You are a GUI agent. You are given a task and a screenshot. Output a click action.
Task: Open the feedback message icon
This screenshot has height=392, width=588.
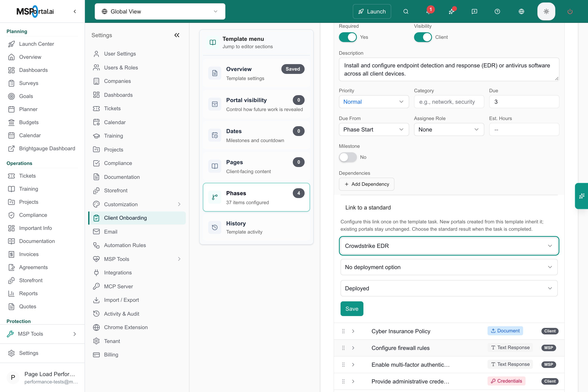[x=474, y=11]
